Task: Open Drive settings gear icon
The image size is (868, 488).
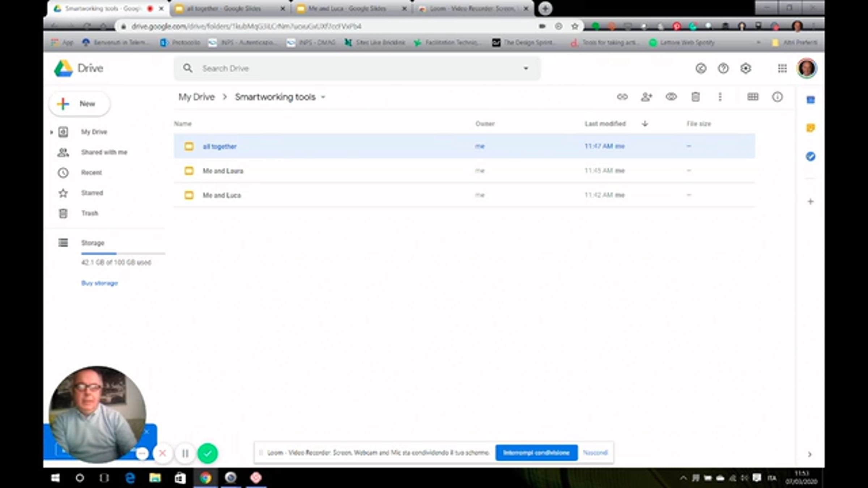Action: pyautogui.click(x=745, y=68)
